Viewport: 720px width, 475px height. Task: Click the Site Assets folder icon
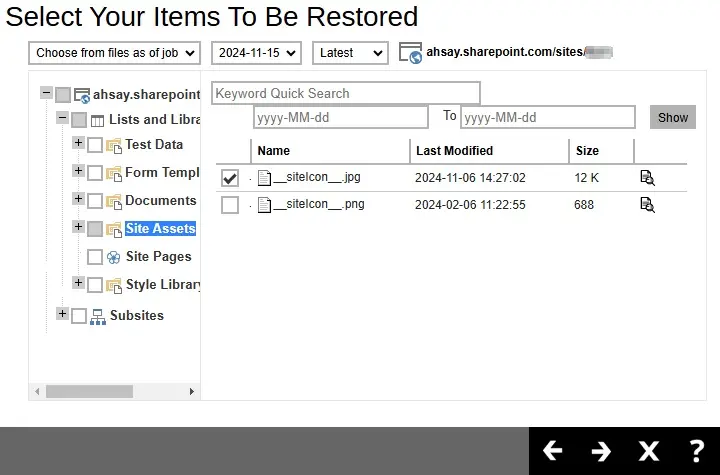113,229
